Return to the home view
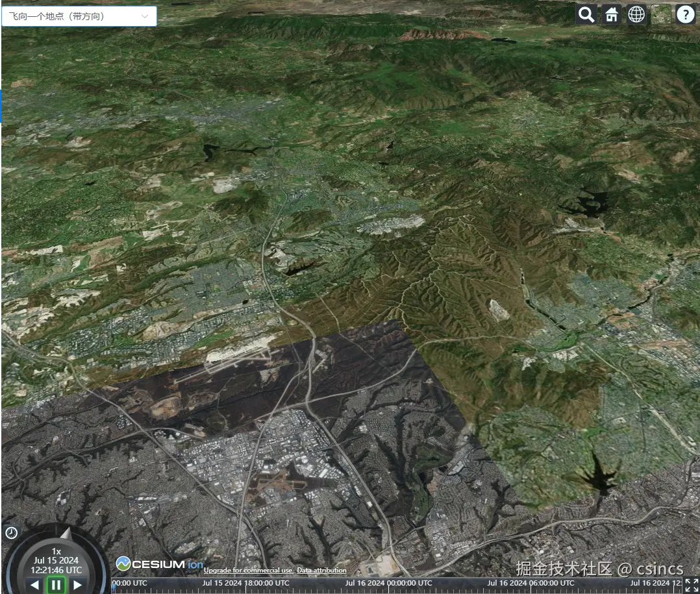Viewport: 700px width, 594px height. click(611, 14)
